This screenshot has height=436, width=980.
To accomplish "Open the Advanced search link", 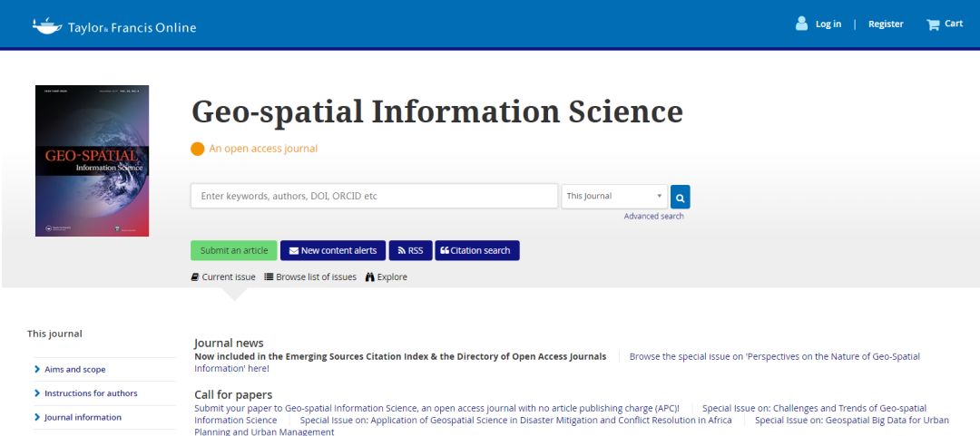I will click(653, 216).
